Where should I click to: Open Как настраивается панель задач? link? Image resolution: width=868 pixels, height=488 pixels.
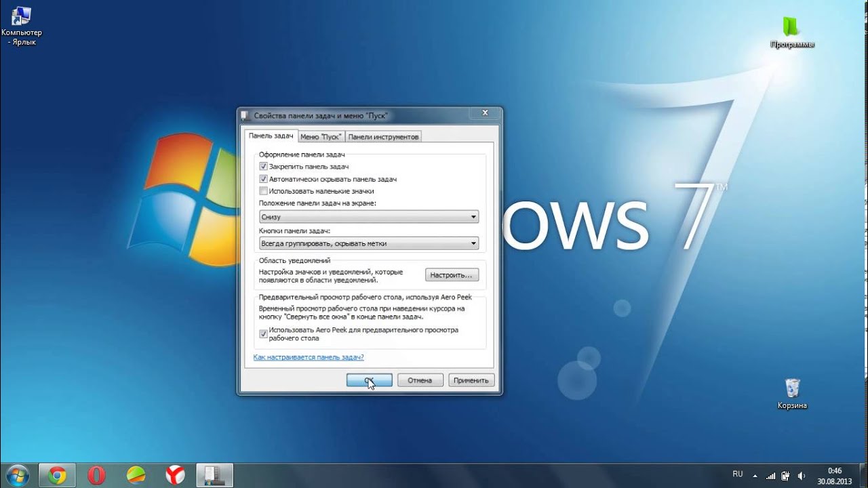309,357
